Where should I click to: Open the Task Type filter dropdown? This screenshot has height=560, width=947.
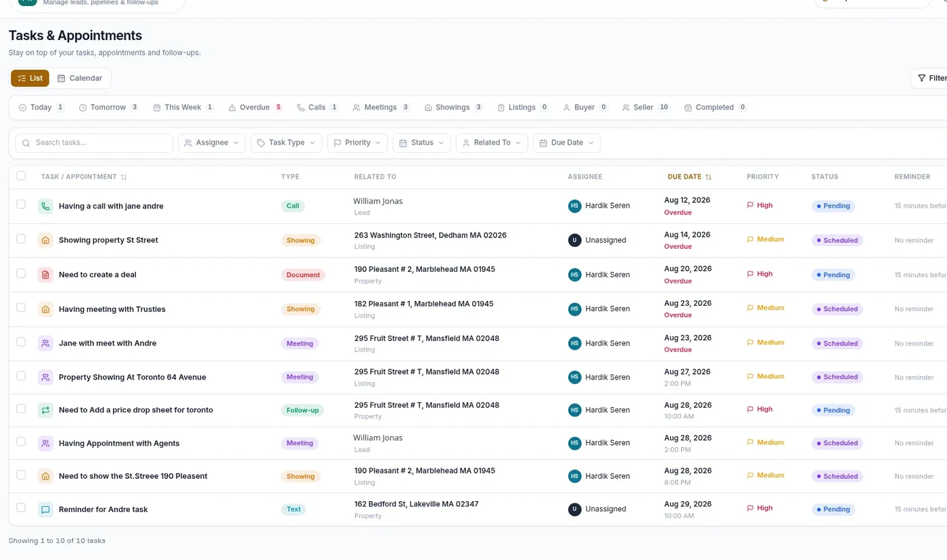(286, 143)
